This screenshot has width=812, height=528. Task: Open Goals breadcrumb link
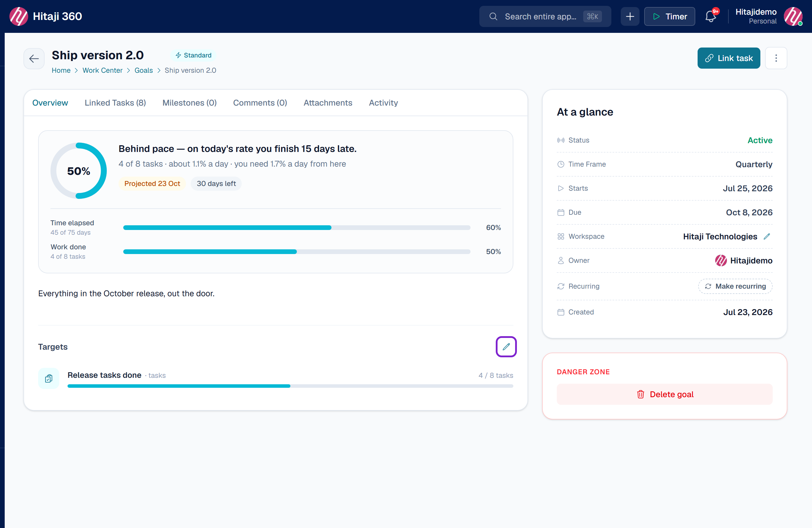coord(144,70)
